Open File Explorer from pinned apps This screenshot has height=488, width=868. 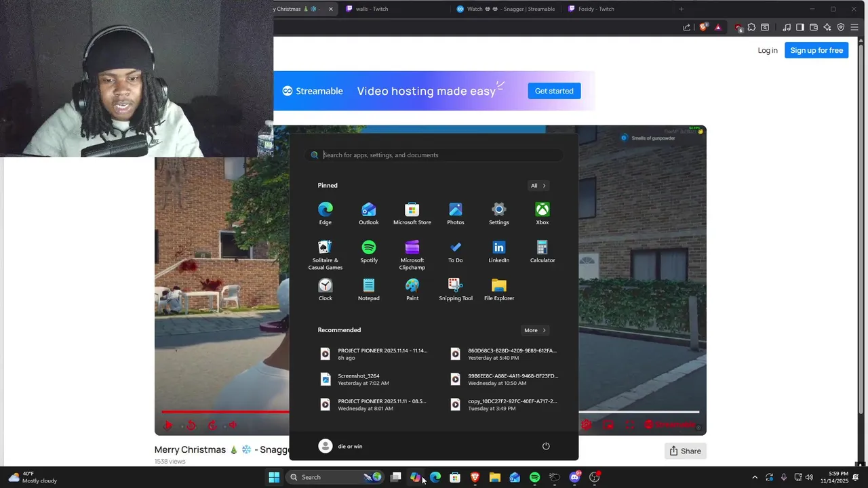point(499,289)
